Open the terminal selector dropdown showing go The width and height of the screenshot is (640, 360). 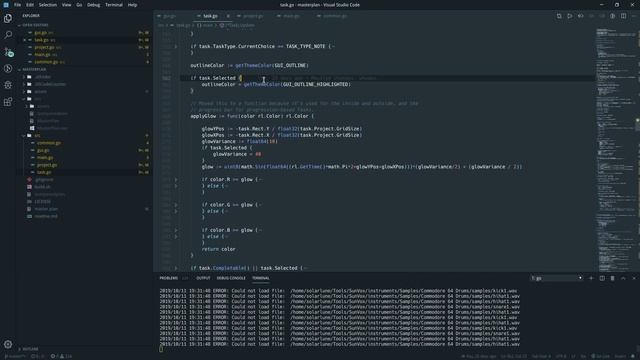557,278
